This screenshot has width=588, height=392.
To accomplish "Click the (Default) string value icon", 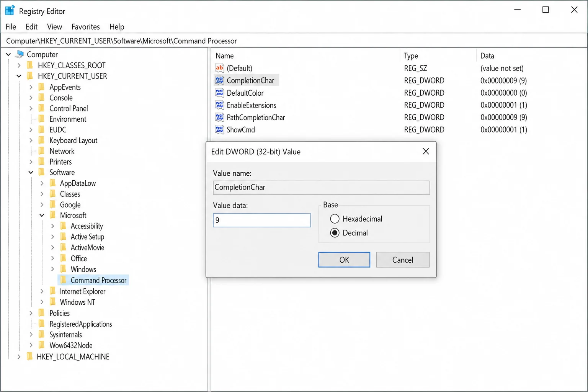I will point(219,68).
